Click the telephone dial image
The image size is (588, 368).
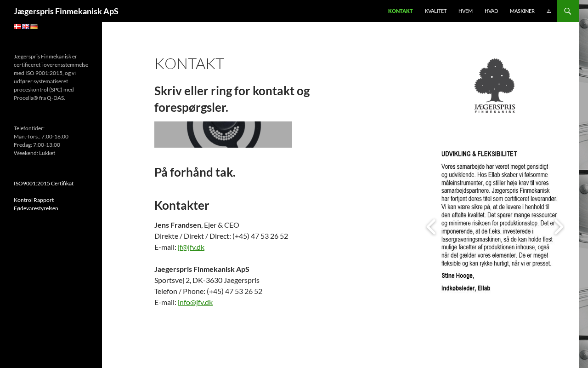[223, 134]
